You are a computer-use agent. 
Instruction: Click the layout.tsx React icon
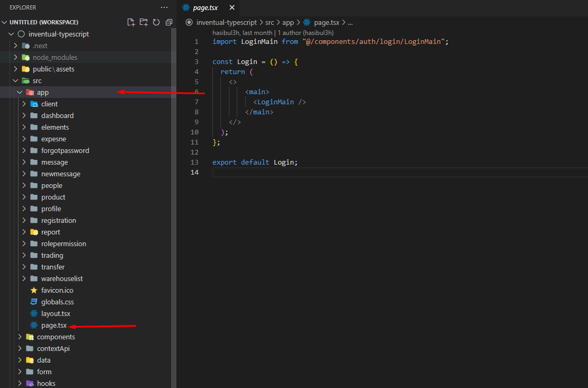(x=34, y=313)
